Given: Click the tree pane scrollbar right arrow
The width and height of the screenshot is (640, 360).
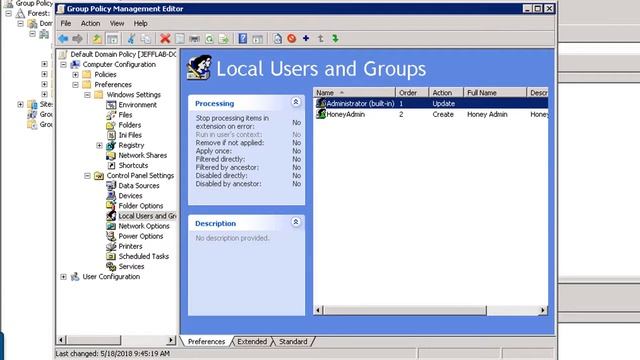Looking at the screenshot, I should click(x=171, y=340).
